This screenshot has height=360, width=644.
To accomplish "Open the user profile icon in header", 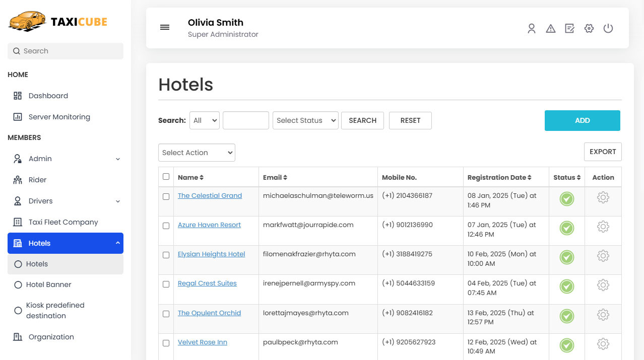I will click(531, 29).
